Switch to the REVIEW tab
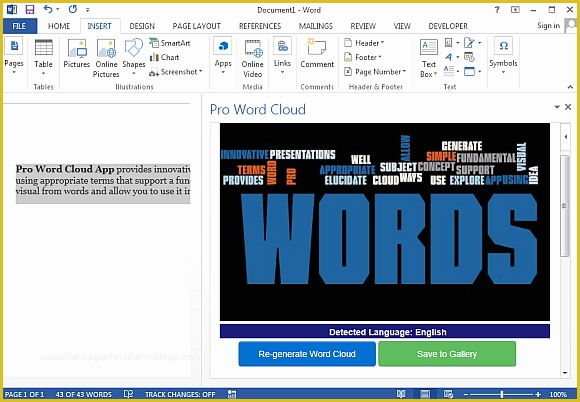 363,26
